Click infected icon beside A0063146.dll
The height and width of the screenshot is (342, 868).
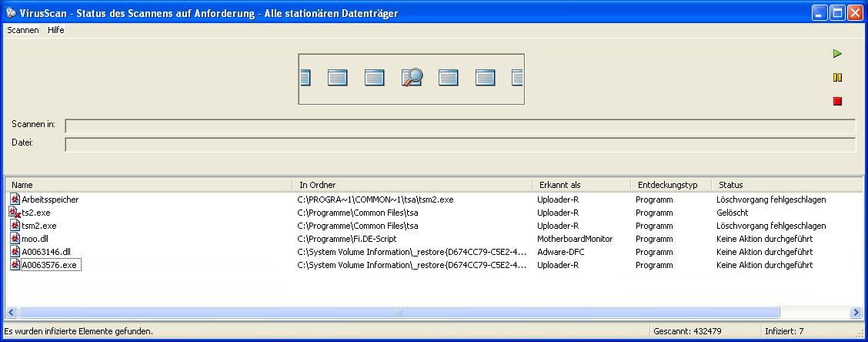[15, 252]
